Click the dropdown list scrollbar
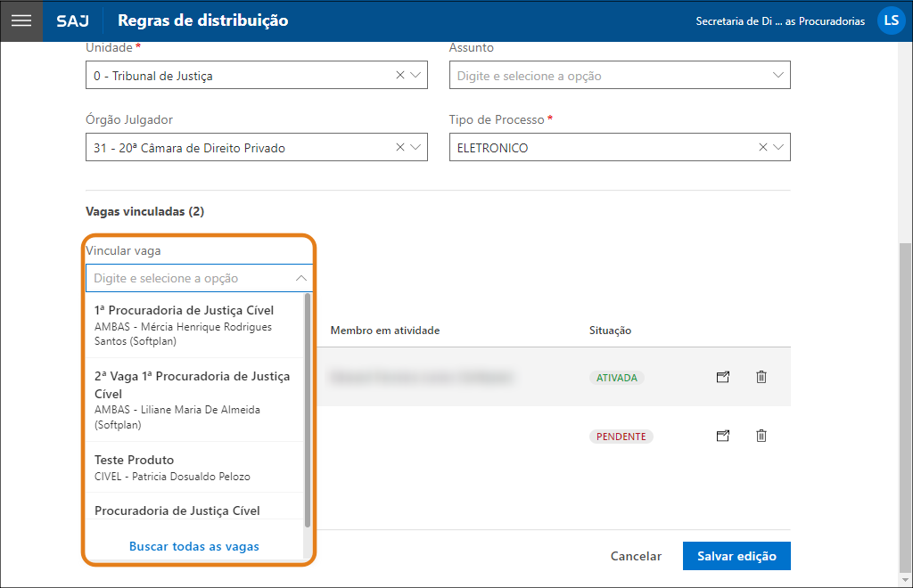Image resolution: width=913 pixels, height=588 pixels. click(308, 410)
